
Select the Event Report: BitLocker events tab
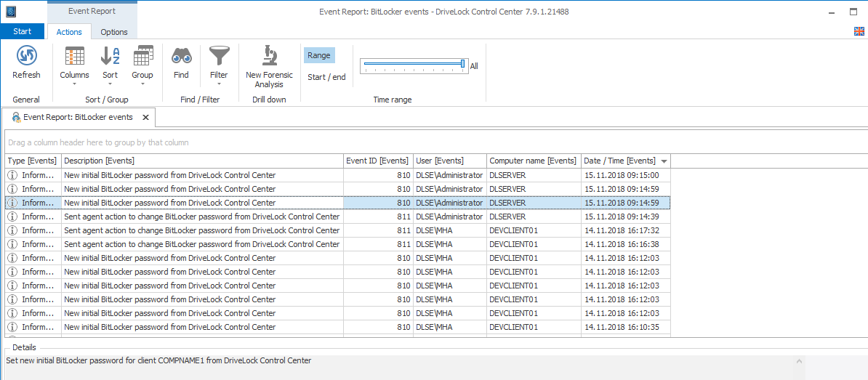click(78, 117)
